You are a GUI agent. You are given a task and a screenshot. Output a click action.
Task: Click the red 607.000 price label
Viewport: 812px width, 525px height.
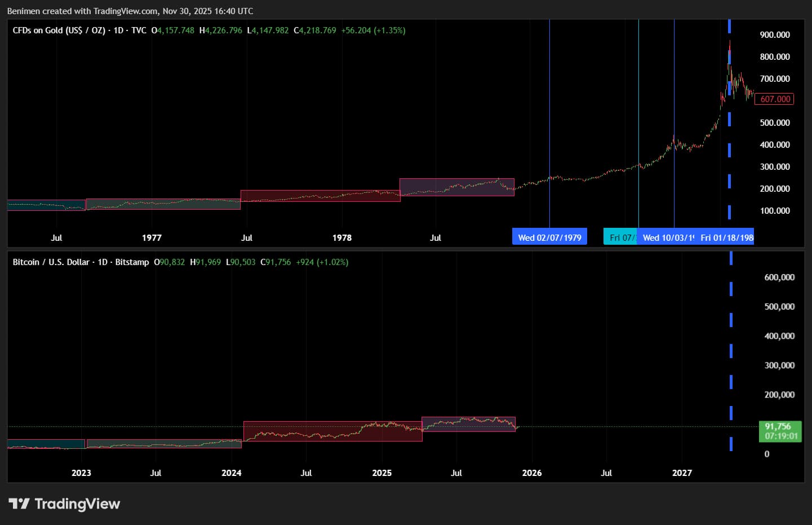coord(774,99)
